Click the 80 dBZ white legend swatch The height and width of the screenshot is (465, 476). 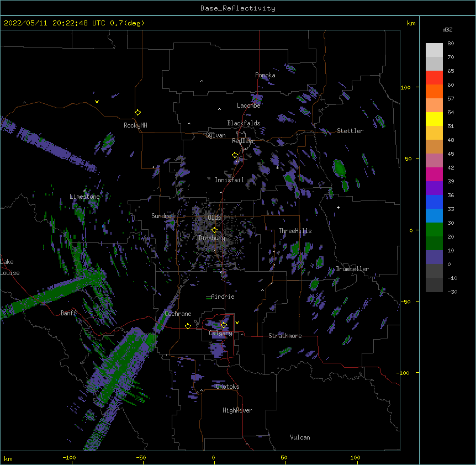pyautogui.click(x=434, y=50)
